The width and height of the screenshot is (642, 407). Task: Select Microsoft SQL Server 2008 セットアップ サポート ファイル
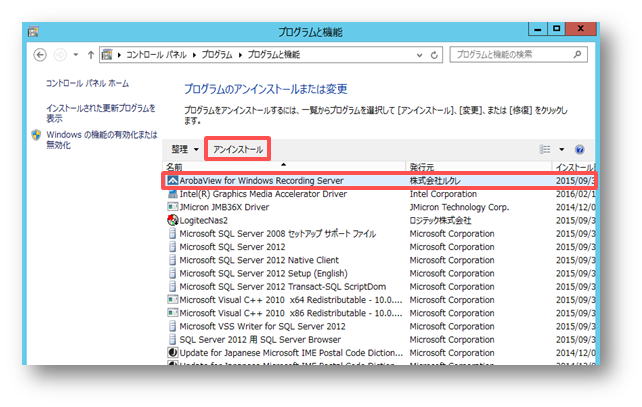click(x=277, y=234)
